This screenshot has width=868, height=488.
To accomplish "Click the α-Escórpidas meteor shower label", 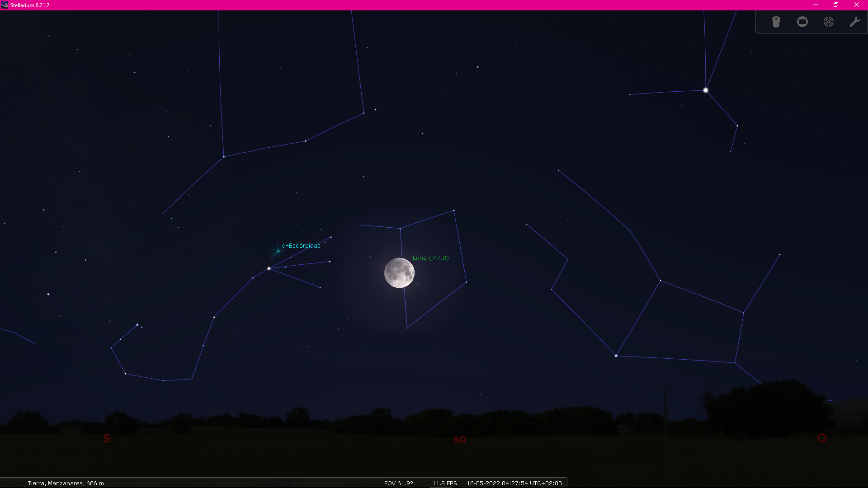I will point(301,246).
